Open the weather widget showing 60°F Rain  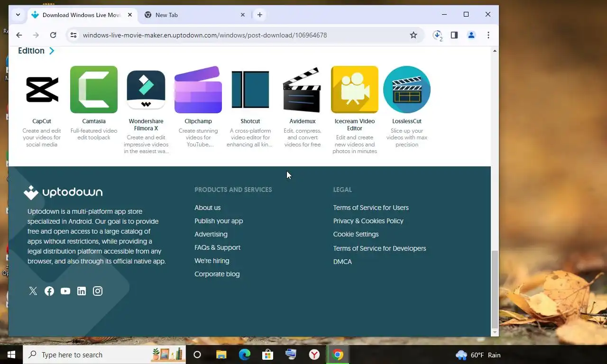478,355
